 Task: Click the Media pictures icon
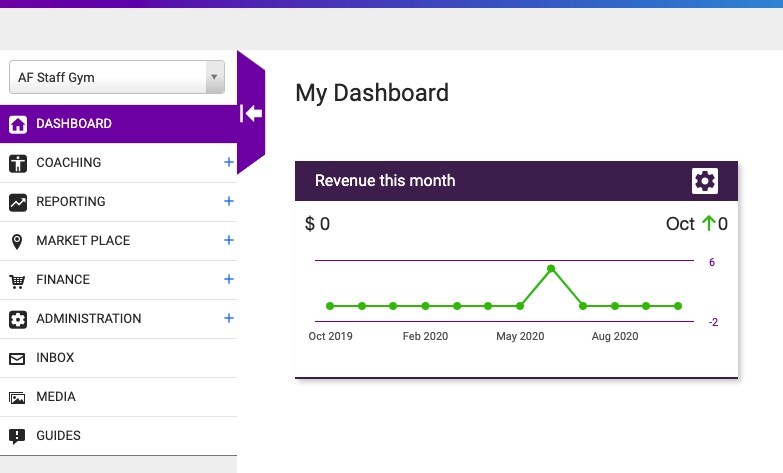click(17, 398)
